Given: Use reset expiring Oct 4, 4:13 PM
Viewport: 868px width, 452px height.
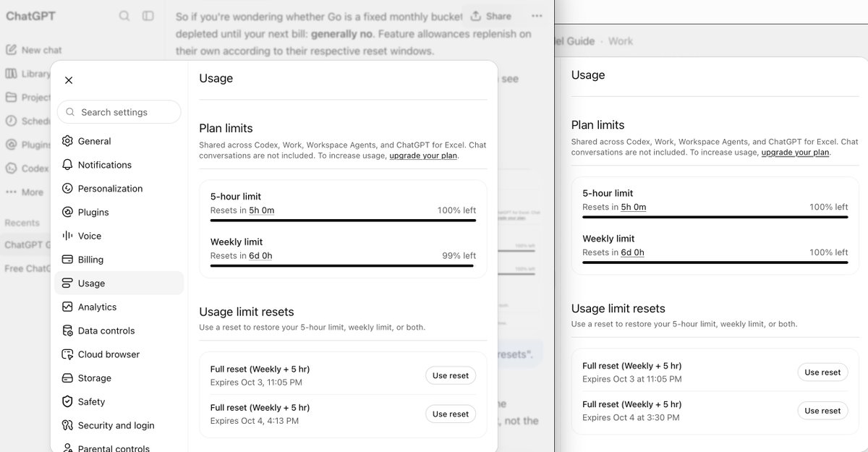Looking at the screenshot, I should coord(451,414).
